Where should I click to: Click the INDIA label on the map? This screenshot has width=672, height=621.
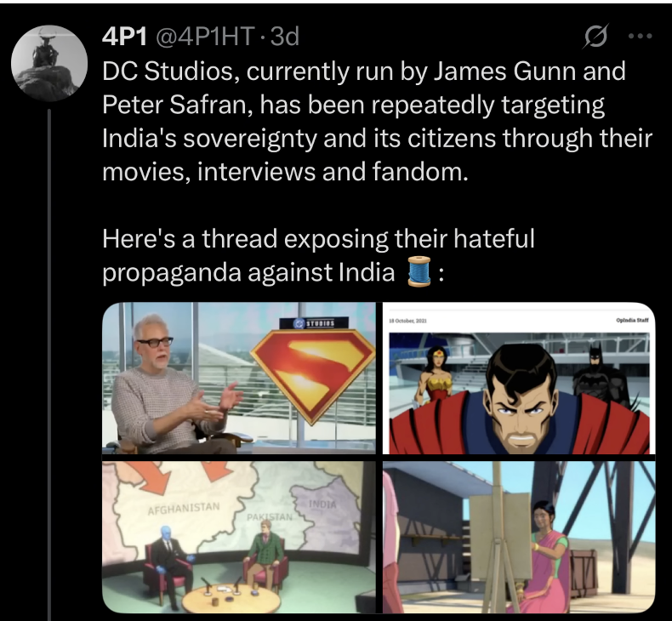pyautogui.click(x=322, y=504)
